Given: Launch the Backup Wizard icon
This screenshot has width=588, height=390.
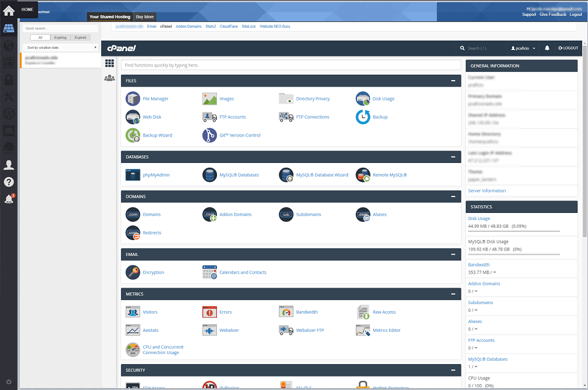Looking at the screenshot, I should [133, 135].
